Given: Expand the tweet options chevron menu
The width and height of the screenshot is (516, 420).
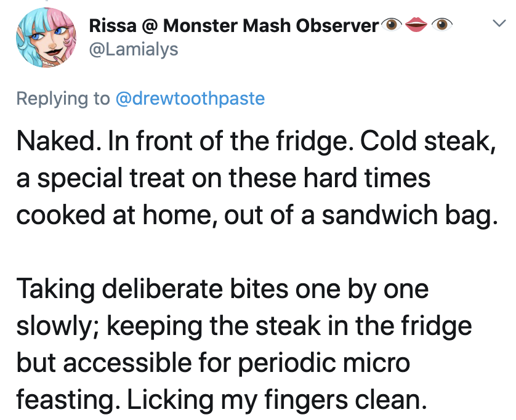Looking at the screenshot, I should point(499,23).
